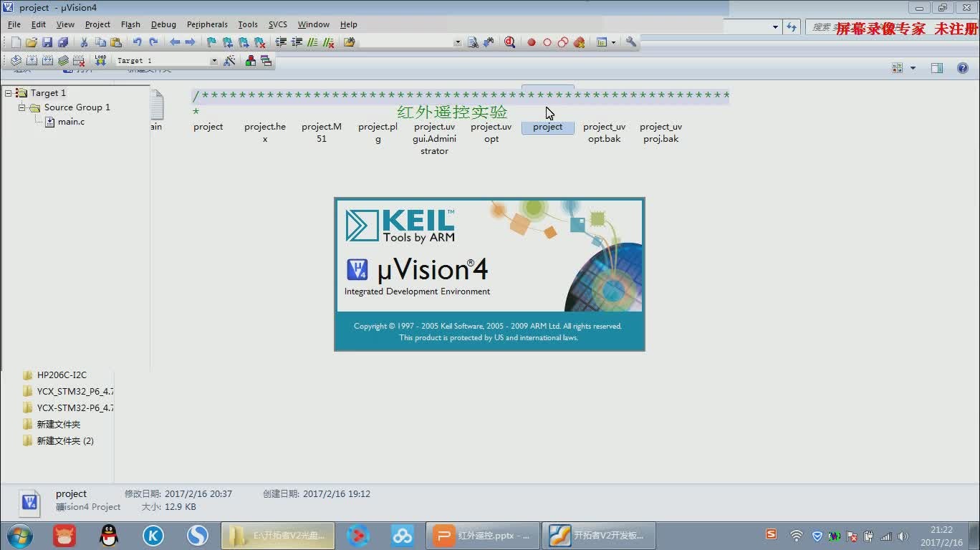Viewport: 980px width, 550px height.
Task: Select the project.plg file
Action: pos(378,132)
